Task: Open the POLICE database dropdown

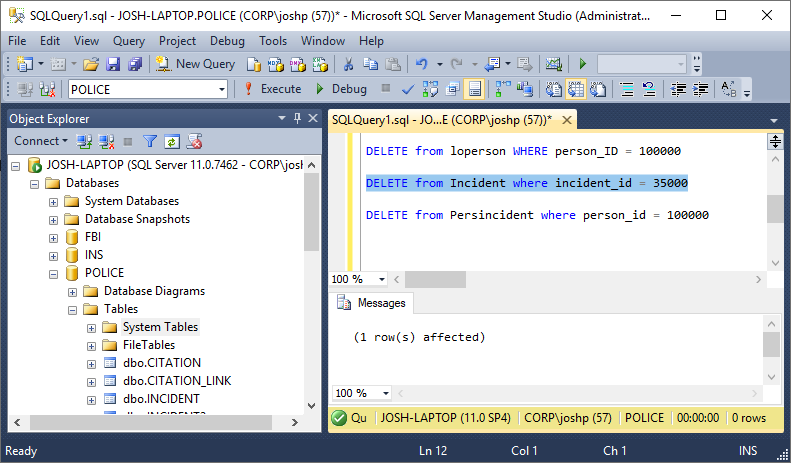Action: (222, 89)
